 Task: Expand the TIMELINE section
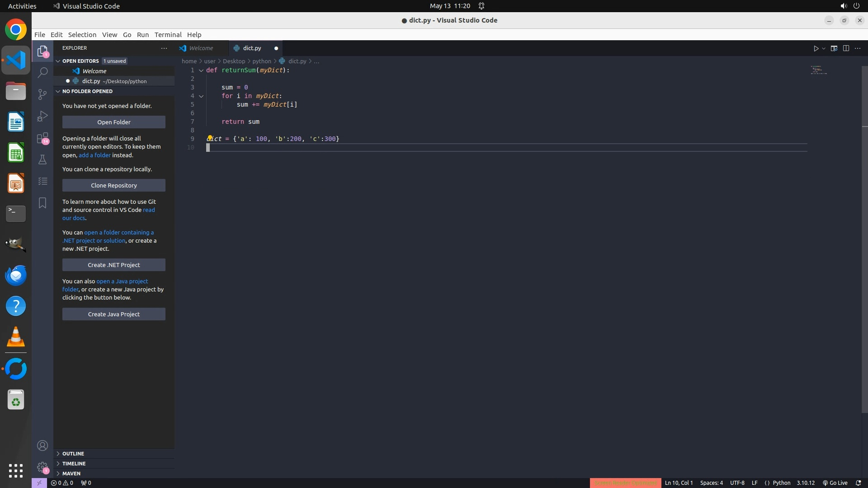pos(74,464)
